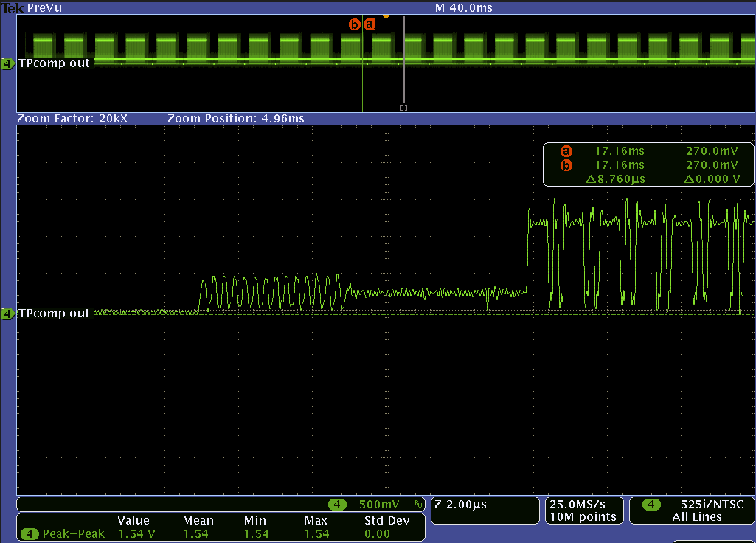Click the 'Z 2.00µs' zoom timebase readout
Viewport: 756px width, 543px height.
(x=461, y=505)
